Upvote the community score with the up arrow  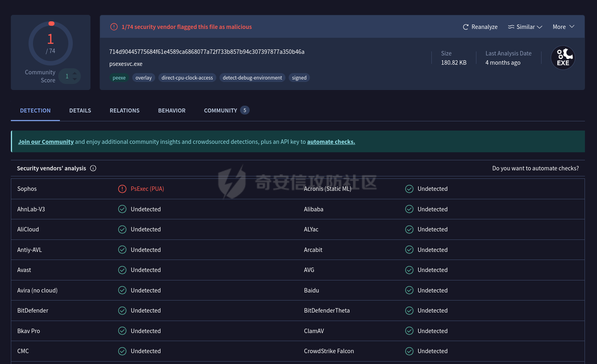[75, 74]
